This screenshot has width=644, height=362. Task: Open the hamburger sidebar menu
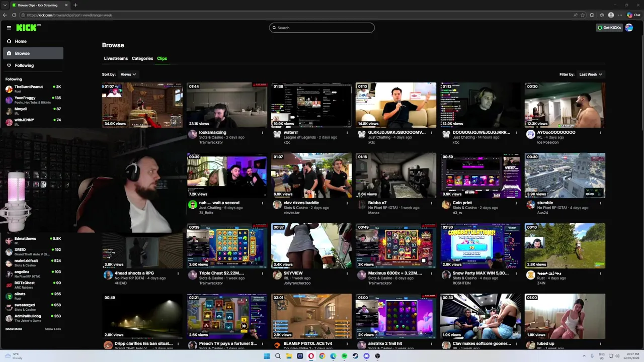click(9, 28)
